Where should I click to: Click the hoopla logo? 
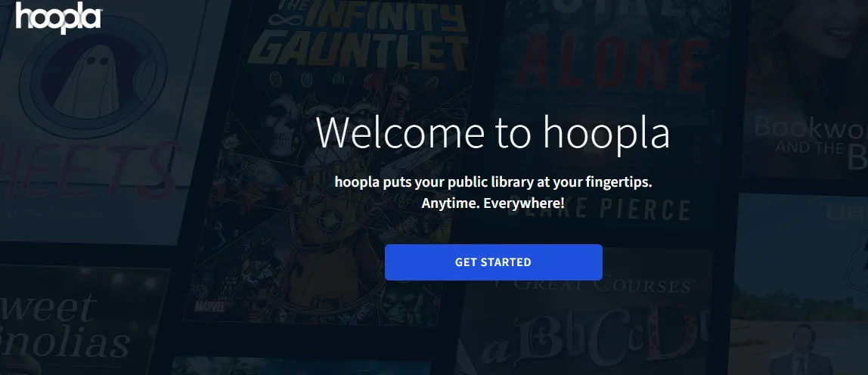(x=59, y=17)
